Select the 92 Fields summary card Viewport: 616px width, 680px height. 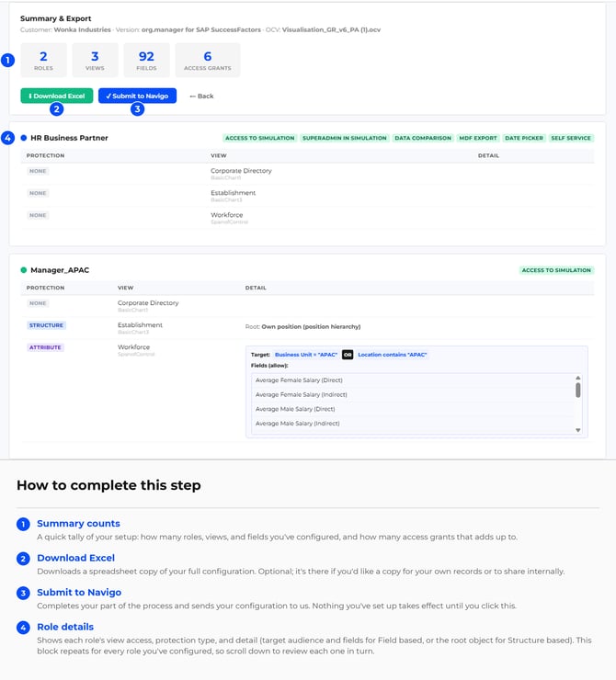[146, 61]
